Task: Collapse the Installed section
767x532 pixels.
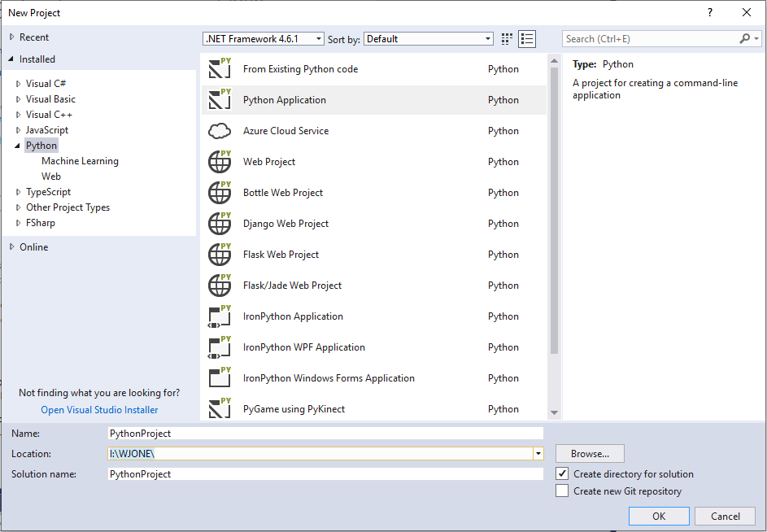Action: (11, 59)
